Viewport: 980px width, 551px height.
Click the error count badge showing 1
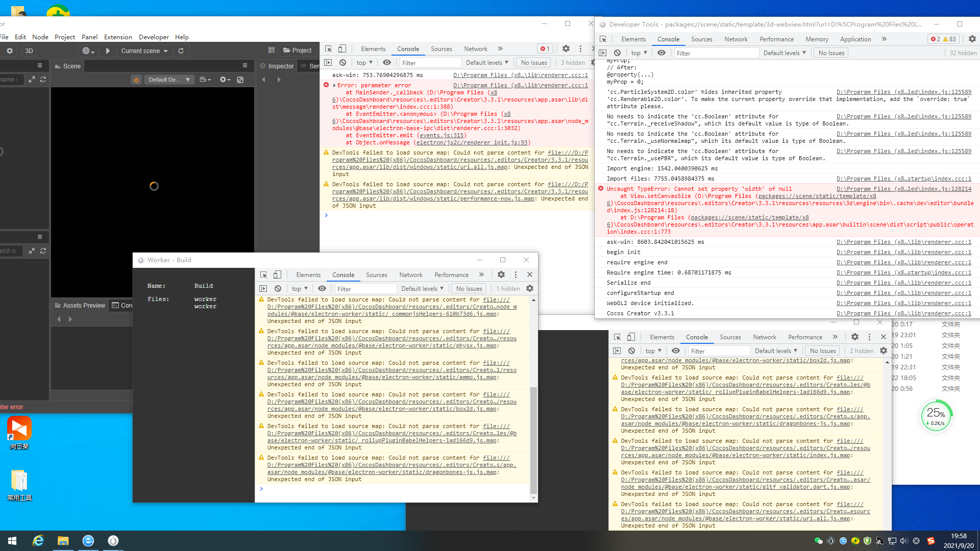(545, 48)
